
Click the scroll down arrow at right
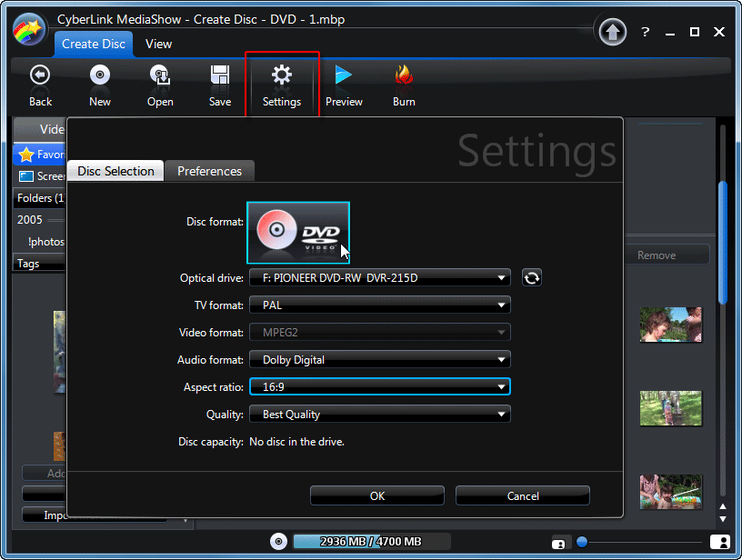click(x=723, y=519)
